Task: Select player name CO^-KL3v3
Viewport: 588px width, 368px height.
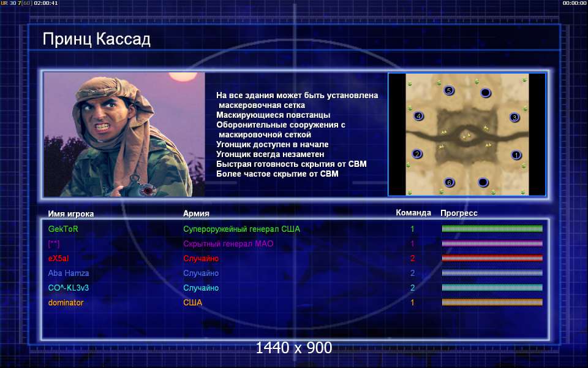Action: (x=69, y=288)
